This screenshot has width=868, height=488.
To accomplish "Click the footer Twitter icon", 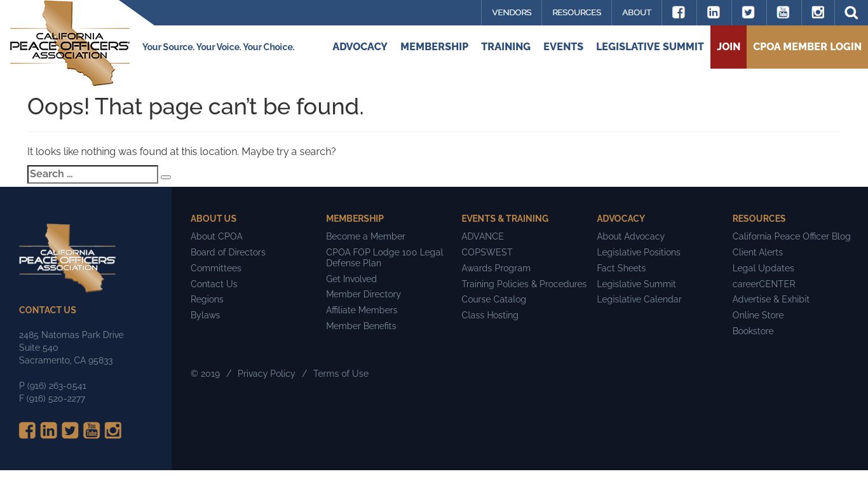I will pos(70,430).
